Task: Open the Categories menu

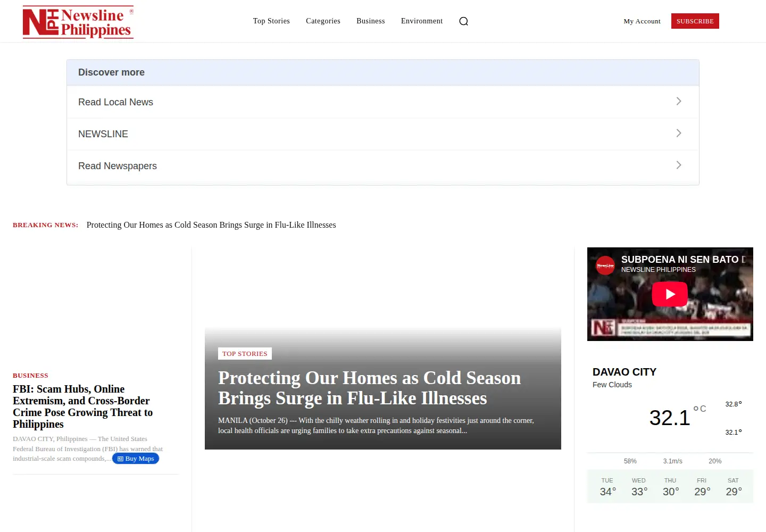Action: tap(323, 21)
